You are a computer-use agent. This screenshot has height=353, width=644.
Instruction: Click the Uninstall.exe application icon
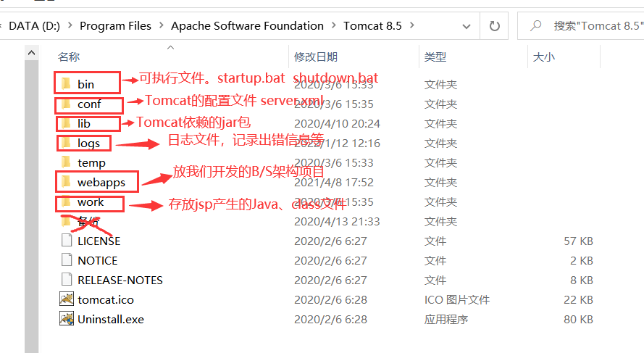click(67, 319)
